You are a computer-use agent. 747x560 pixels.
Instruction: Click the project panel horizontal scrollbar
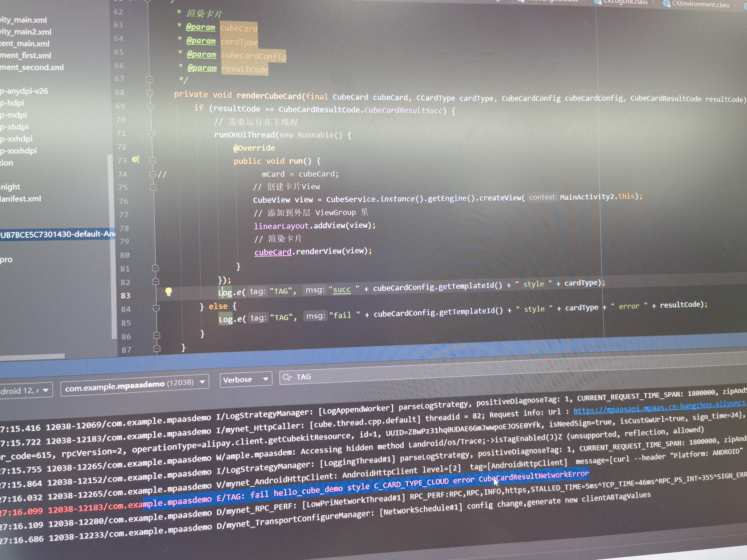coord(32,356)
